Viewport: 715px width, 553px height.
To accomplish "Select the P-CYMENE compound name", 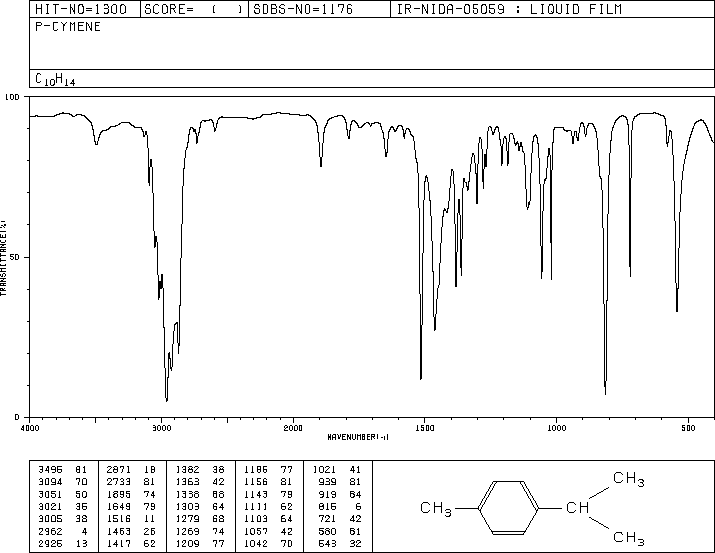I will 68,27.
